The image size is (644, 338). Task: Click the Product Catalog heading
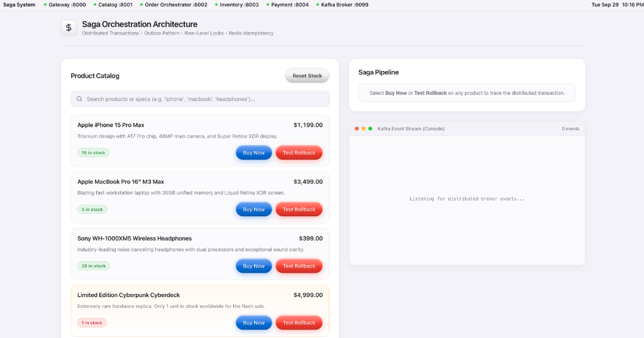tap(95, 76)
